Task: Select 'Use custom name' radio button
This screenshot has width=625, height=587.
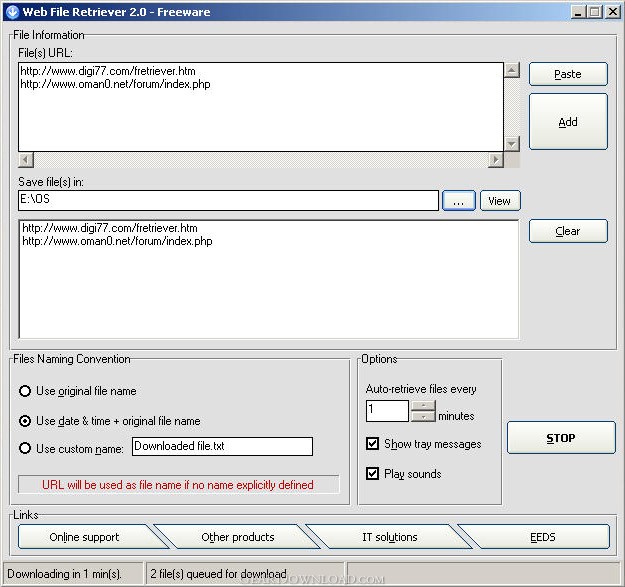Action: click(25, 448)
